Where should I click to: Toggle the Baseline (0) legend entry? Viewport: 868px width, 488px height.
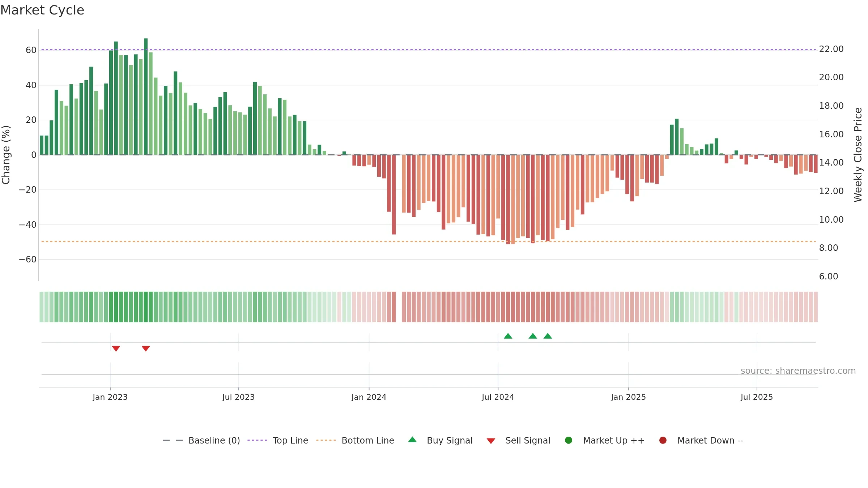[201, 440]
